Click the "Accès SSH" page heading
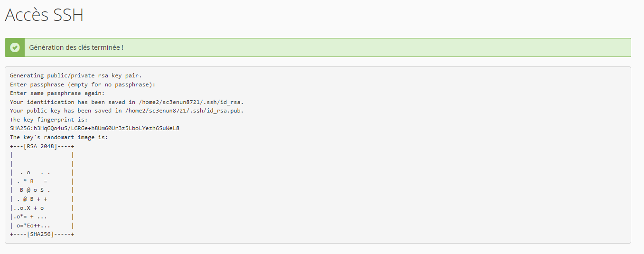The width and height of the screenshot is (644, 254). (x=44, y=15)
